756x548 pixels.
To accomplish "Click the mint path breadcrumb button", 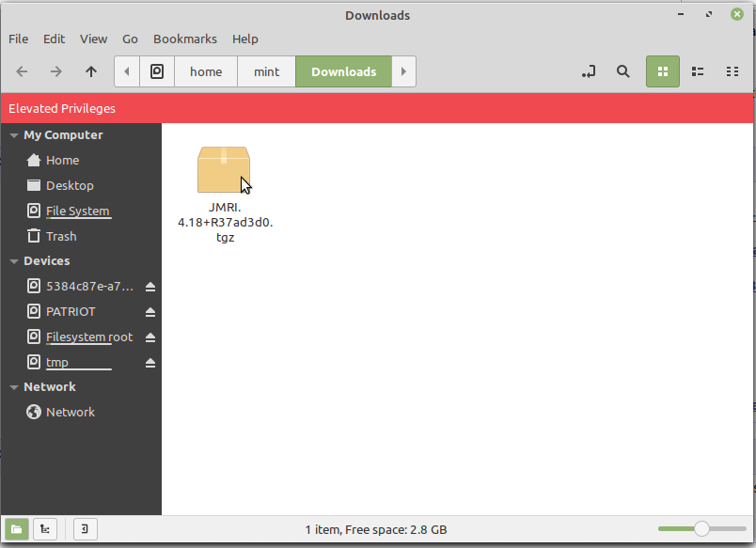I will [x=266, y=71].
